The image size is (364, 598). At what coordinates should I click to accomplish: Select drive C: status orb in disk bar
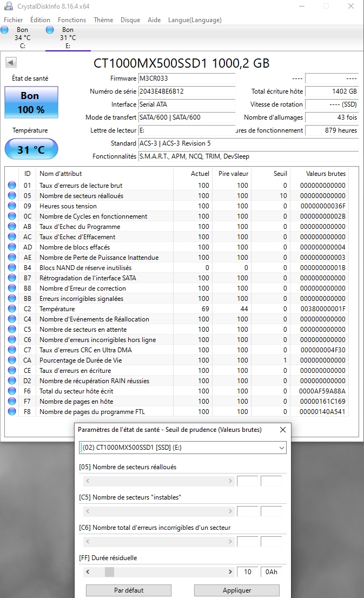(x=4, y=30)
